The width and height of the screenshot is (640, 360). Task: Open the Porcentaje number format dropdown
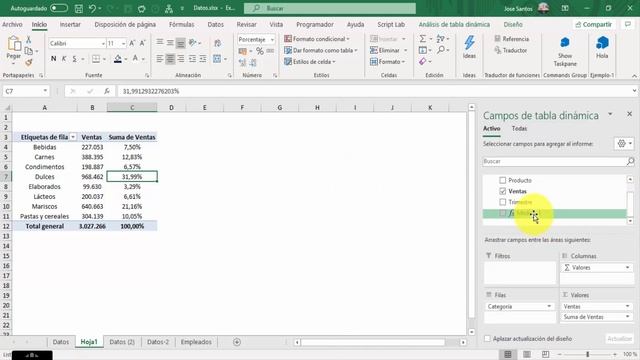click(x=272, y=40)
